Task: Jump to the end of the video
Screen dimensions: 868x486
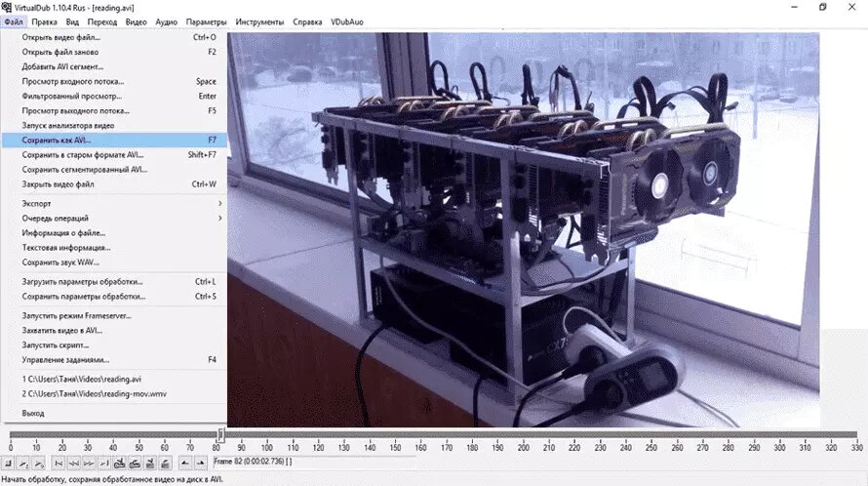Action: pyautogui.click(x=104, y=463)
